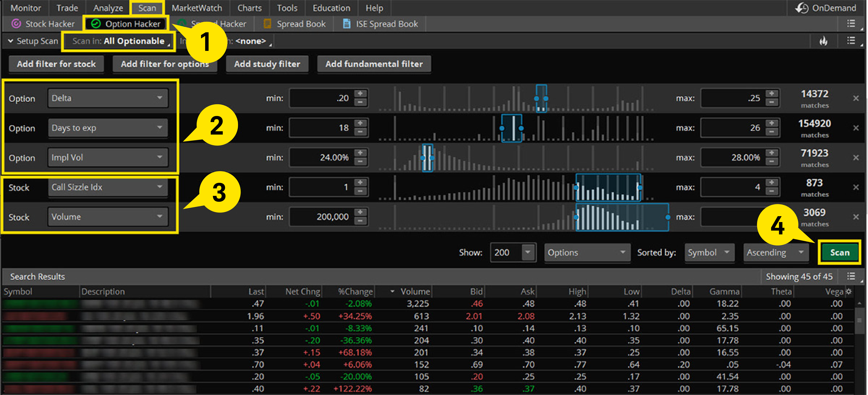Screen dimensions: 868x395
Task: Click the green Scan button
Action: coord(839,252)
